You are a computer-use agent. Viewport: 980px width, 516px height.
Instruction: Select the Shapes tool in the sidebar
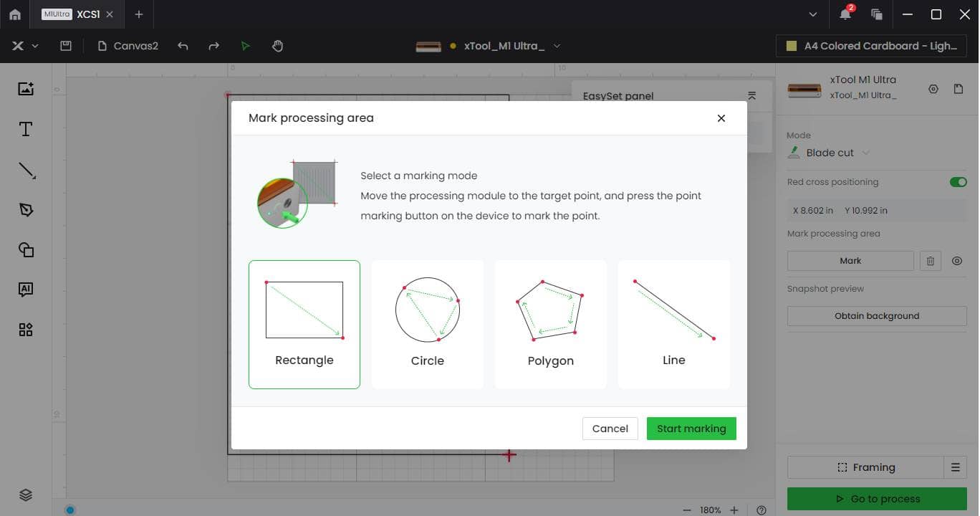[26, 249]
